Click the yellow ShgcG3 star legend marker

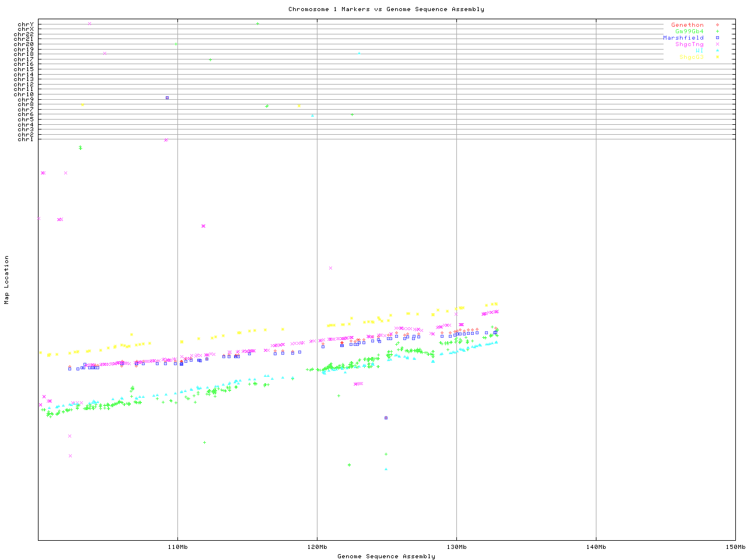pyautogui.click(x=717, y=57)
